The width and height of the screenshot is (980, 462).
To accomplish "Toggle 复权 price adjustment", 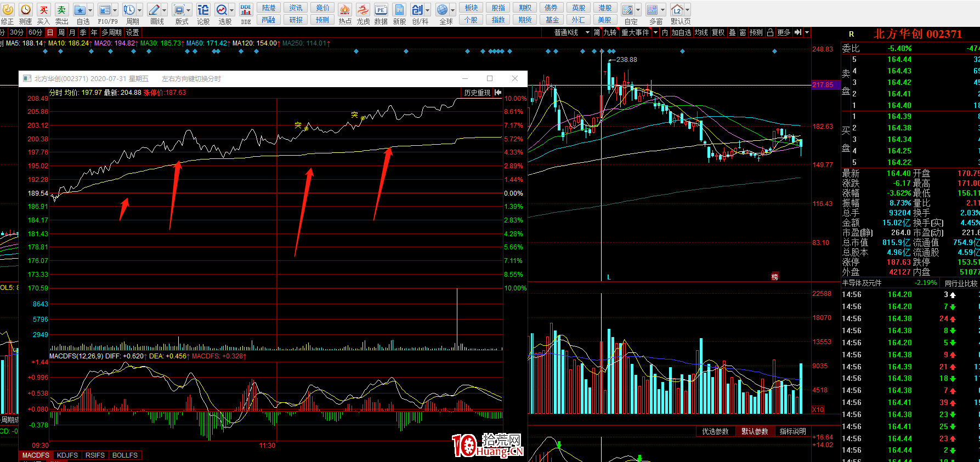I will point(718,32).
